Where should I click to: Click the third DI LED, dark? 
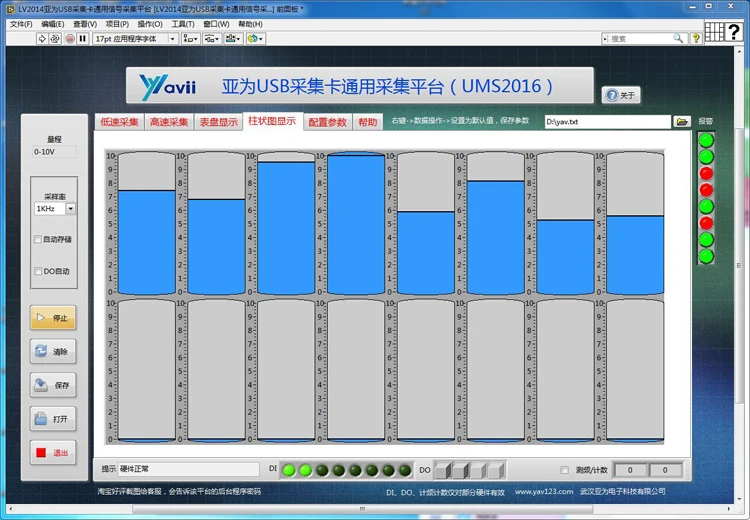pyautogui.click(x=322, y=470)
